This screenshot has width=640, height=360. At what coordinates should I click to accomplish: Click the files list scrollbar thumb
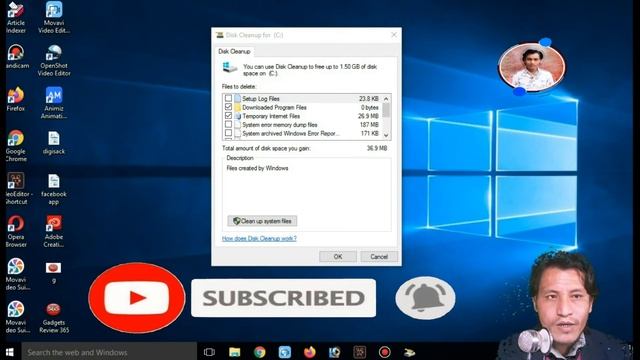(x=386, y=110)
